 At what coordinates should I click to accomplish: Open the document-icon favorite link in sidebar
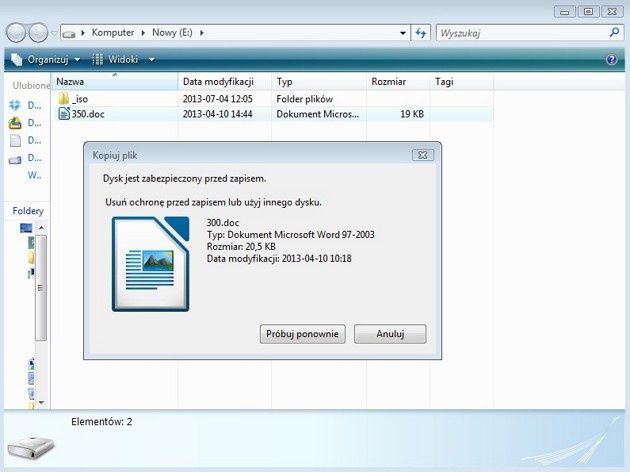25,141
